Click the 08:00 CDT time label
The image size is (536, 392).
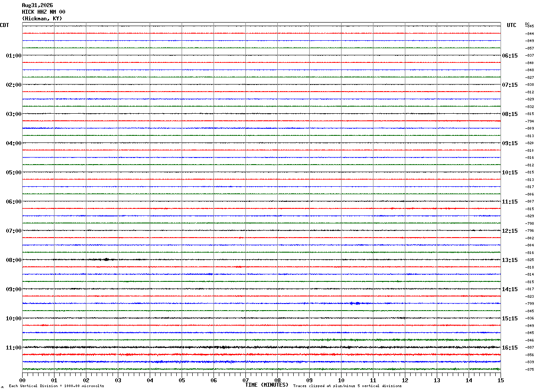click(13, 260)
